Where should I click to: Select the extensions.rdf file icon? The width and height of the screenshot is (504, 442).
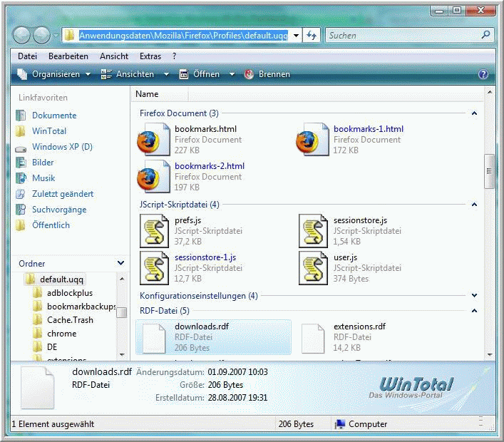(313, 337)
